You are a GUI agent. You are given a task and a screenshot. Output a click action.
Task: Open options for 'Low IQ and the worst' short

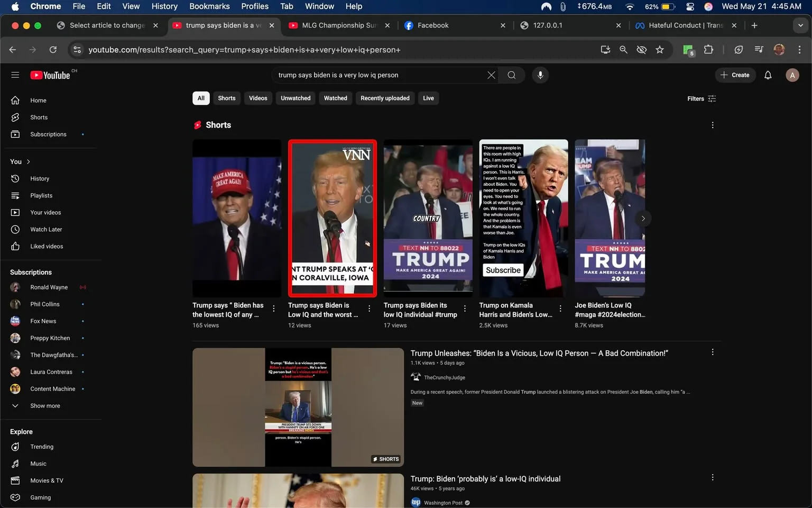[x=369, y=309]
